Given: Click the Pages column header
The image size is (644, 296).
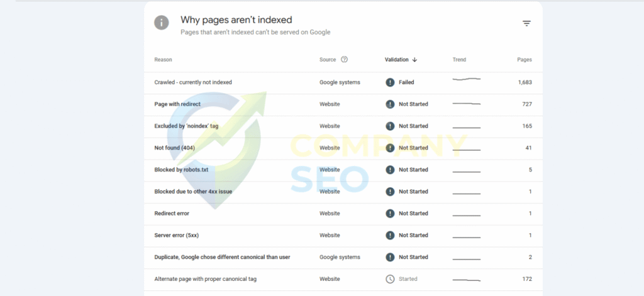Looking at the screenshot, I should [x=524, y=60].
